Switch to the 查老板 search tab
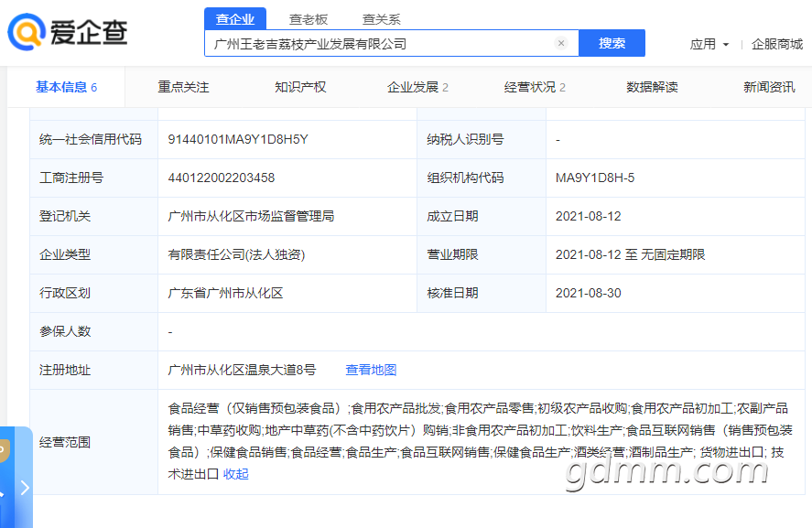This screenshot has width=812, height=528. [309, 19]
